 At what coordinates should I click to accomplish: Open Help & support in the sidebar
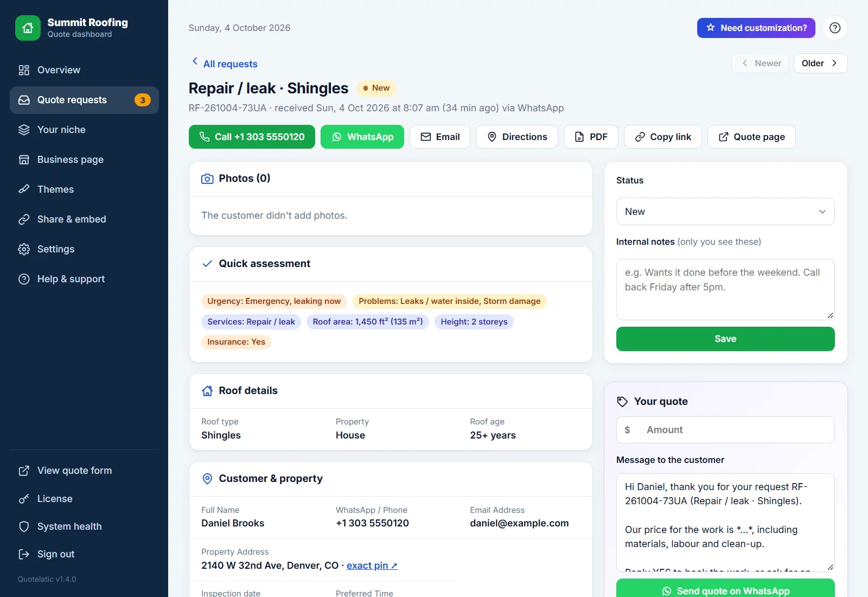84,279
